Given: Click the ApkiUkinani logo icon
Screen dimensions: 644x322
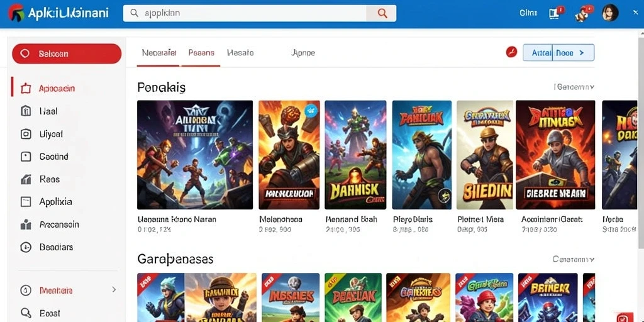Looking at the screenshot, I should point(16,13).
